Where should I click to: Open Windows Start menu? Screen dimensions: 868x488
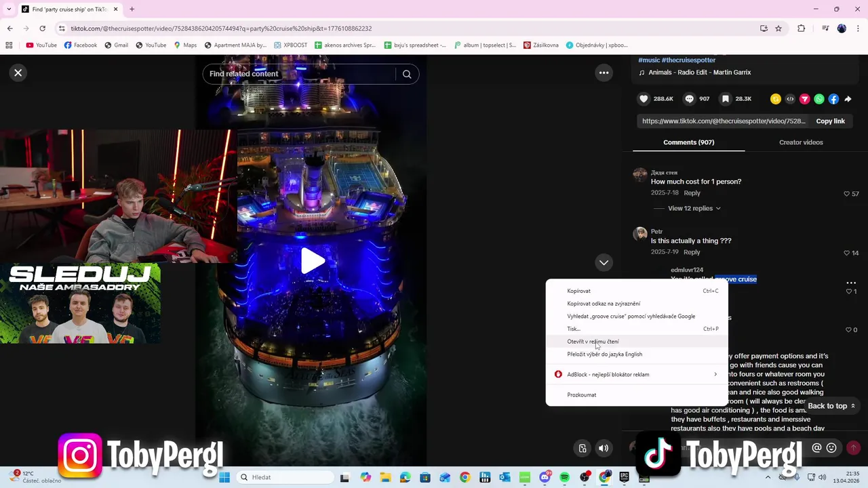click(224, 477)
